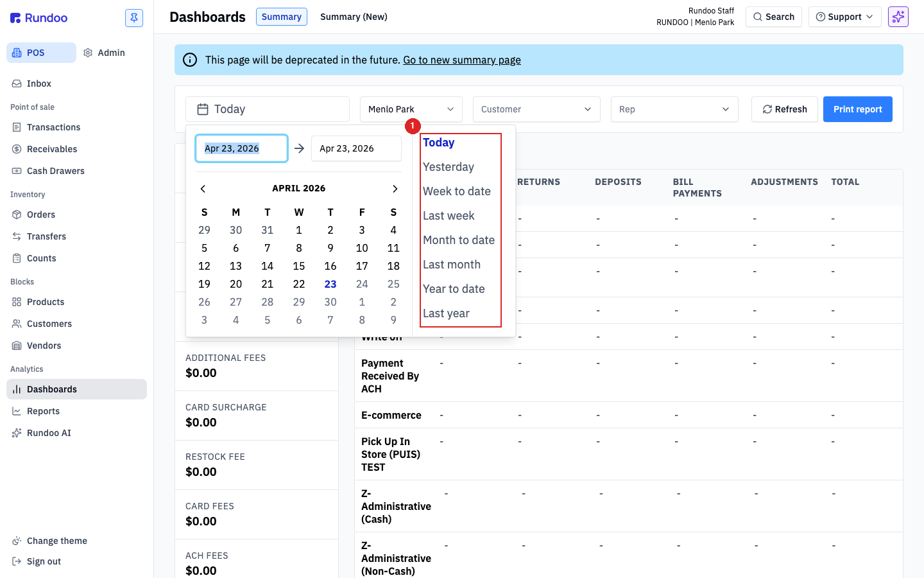
Task: Choose the Year to date preset
Action: click(454, 289)
